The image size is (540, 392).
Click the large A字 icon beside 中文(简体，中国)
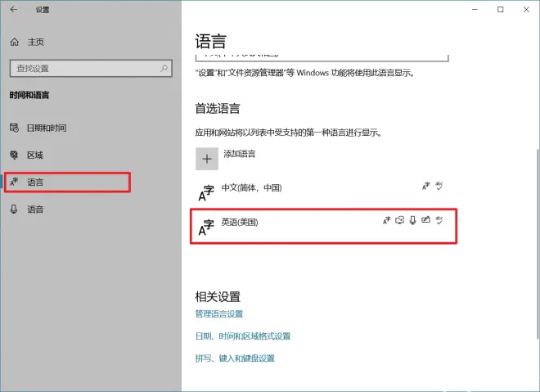206,193
